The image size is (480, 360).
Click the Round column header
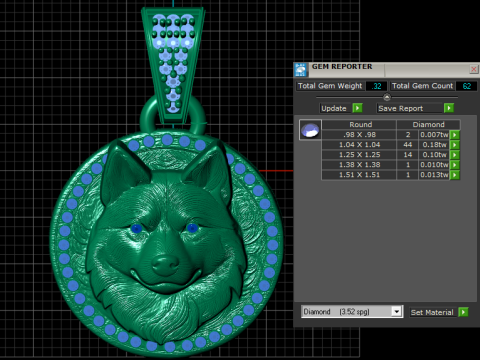coord(359,125)
